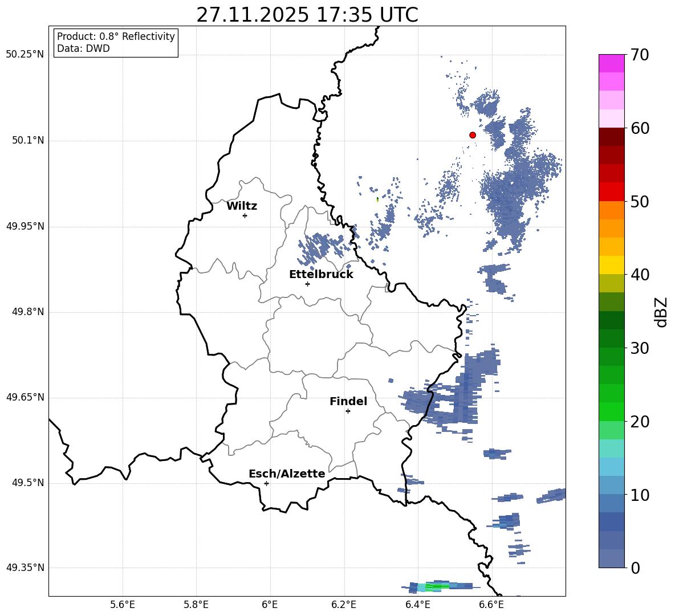Click the small yellow-green echo near the 49.95°N line
This screenshot has height=616, width=675.
(377, 199)
